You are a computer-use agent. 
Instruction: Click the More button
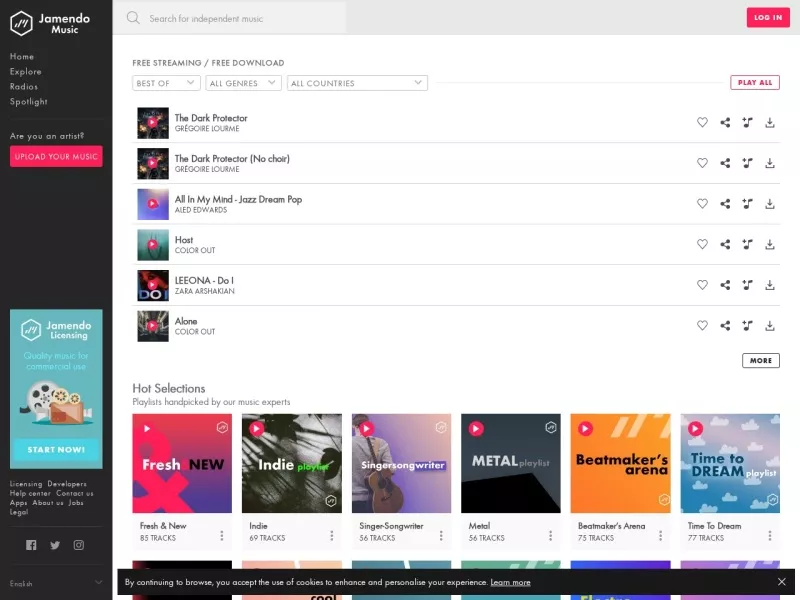pyautogui.click(x=761, y=361)
